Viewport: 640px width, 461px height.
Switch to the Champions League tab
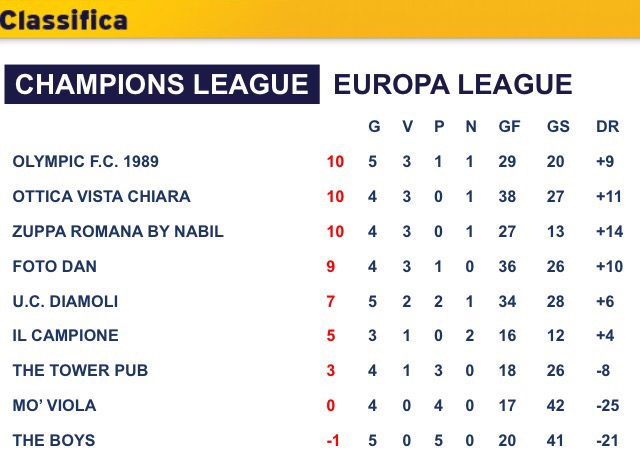(162, 85)
